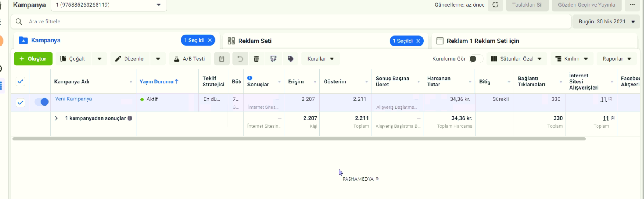
Task: Open the Yeni Kampanya campaign link
Action: 74,99
